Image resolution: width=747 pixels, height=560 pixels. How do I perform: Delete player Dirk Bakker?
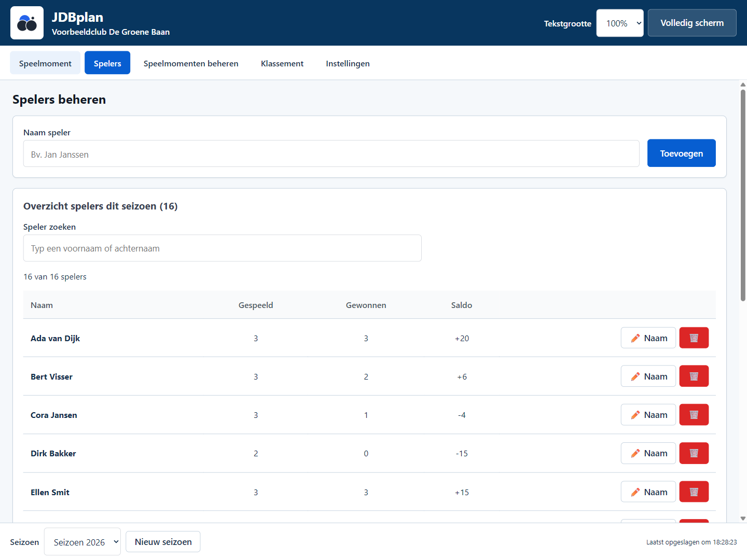click(x=694, y=453)
